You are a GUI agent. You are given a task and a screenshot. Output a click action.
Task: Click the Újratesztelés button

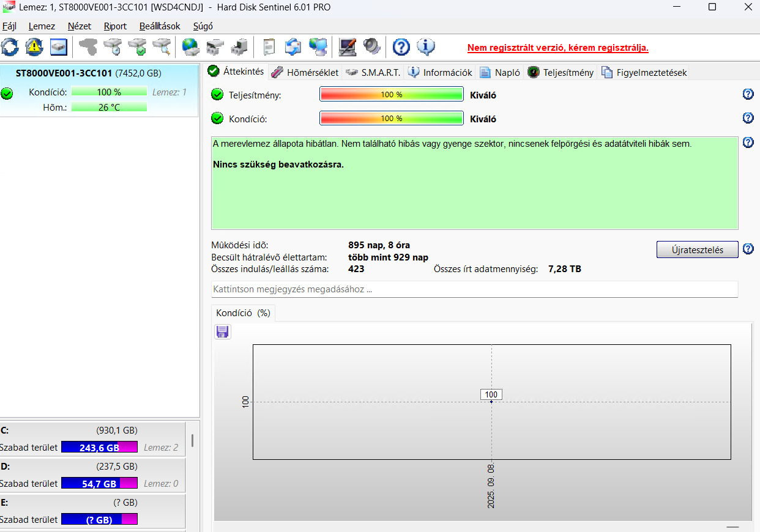697,249
